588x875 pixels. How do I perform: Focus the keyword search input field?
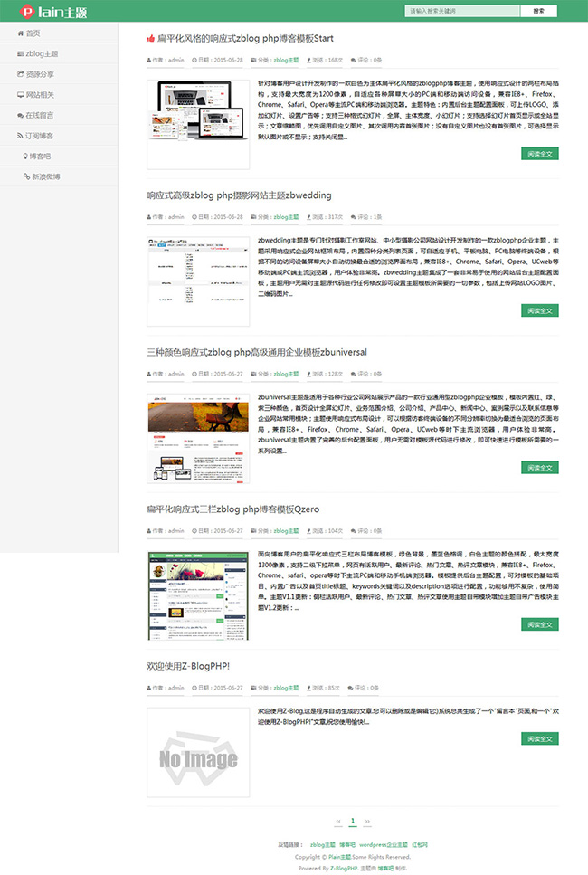462,11
